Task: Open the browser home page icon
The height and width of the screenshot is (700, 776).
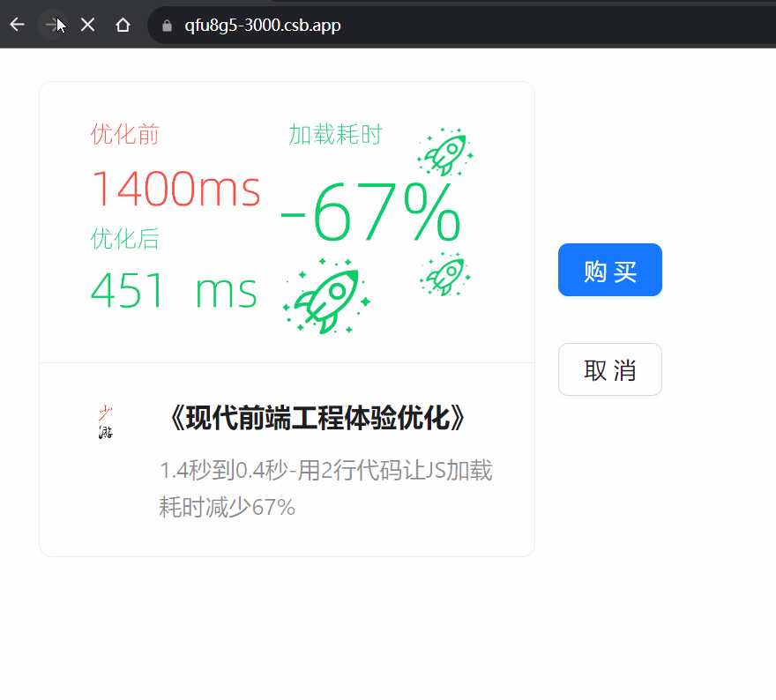Action: (123, 25)
